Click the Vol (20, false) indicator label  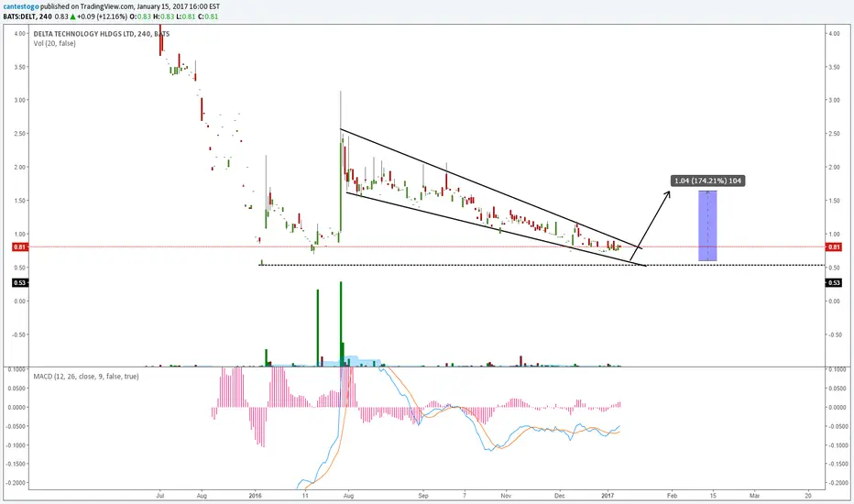[x=54, y=44]
